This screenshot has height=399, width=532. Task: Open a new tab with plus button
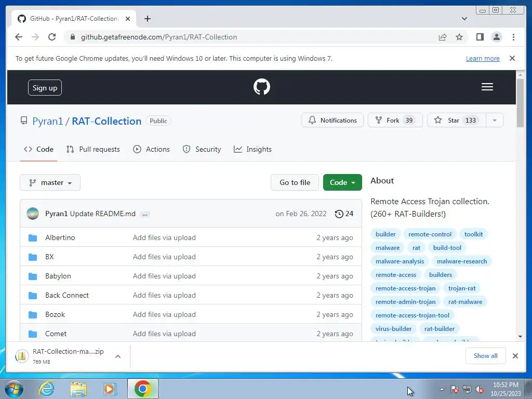(x=147, y=19)
